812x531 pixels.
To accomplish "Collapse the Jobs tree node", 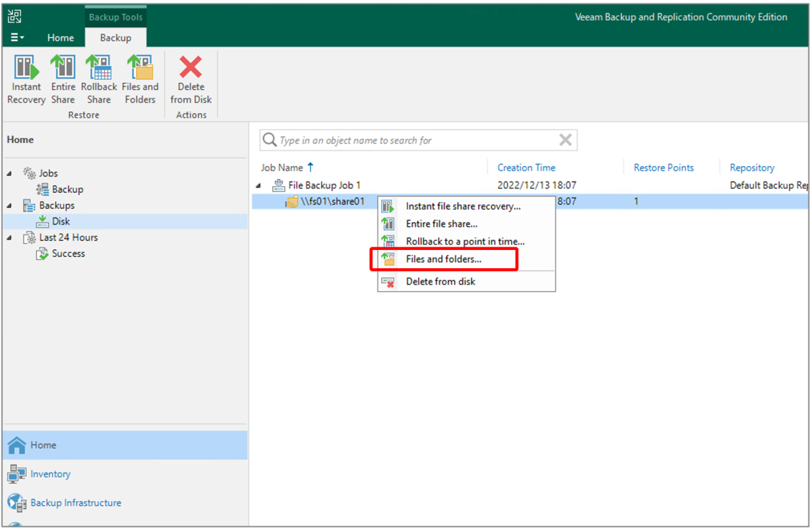I will click(10, 173).
